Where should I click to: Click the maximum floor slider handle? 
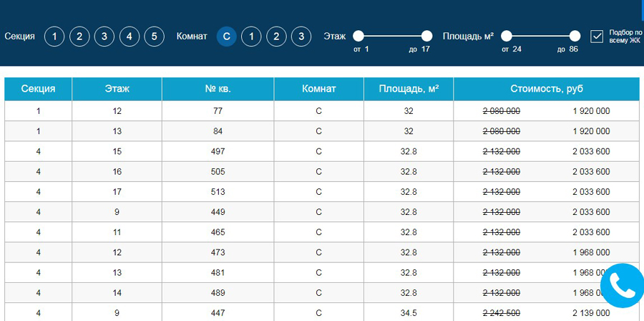tap(426, 36)
